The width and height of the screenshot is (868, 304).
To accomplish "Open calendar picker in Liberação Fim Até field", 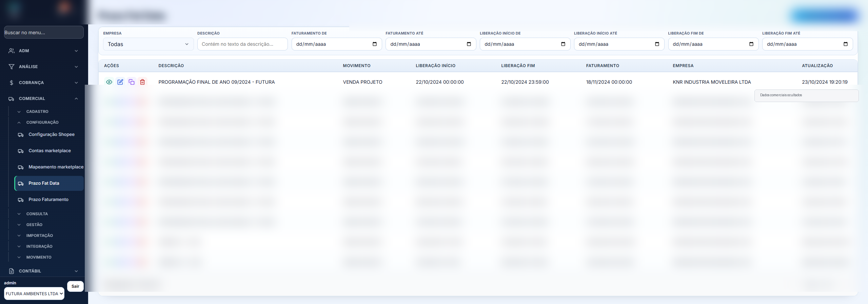I will 846,44.
